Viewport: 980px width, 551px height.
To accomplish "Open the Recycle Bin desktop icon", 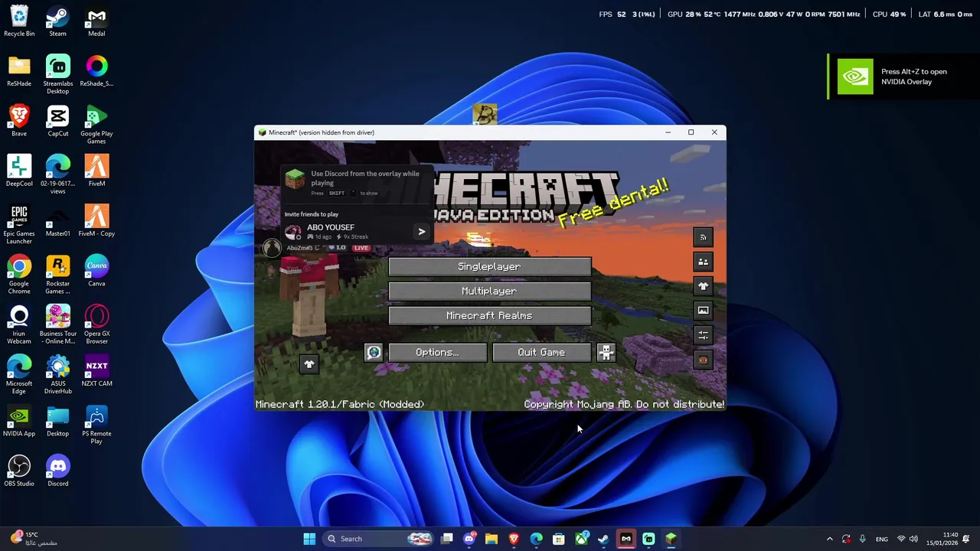I will tap(19, 21).
